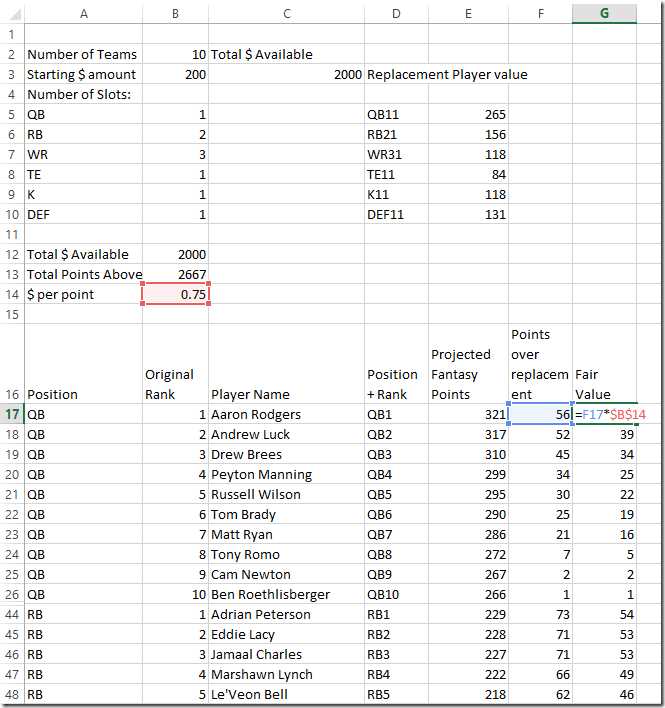Image resolution: width=665 pixels, height=708 pixels.
Task: Click Cam Newton name cell
Action: click(x=287, y=574)
